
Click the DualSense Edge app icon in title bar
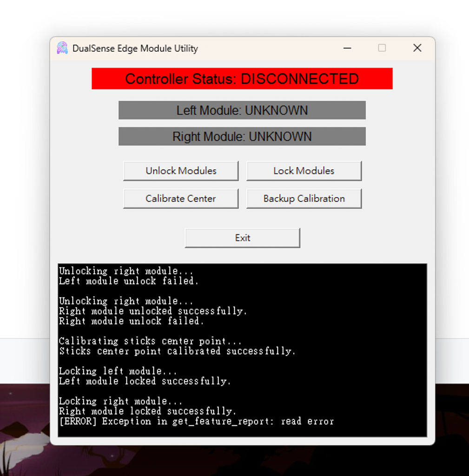[x=62, y=48]
